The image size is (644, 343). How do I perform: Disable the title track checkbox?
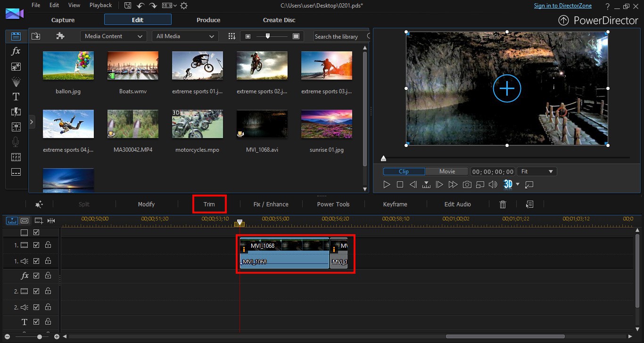click(36, 322)
